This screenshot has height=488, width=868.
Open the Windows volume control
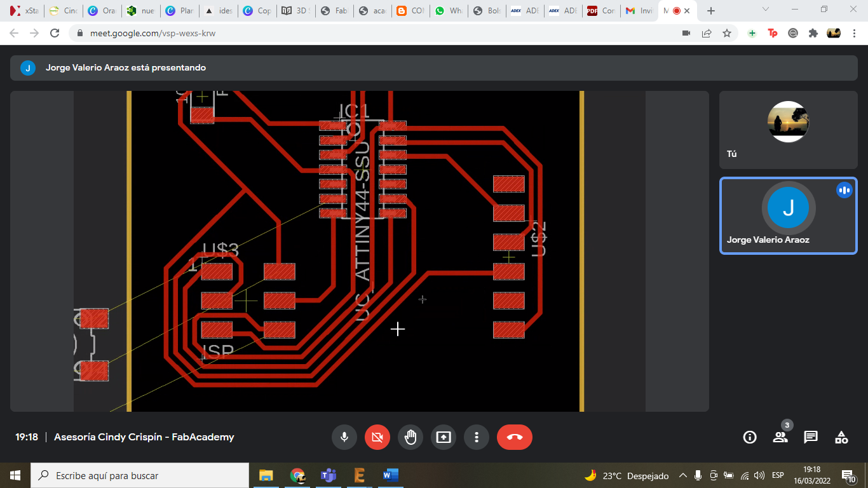pos(759,475)
